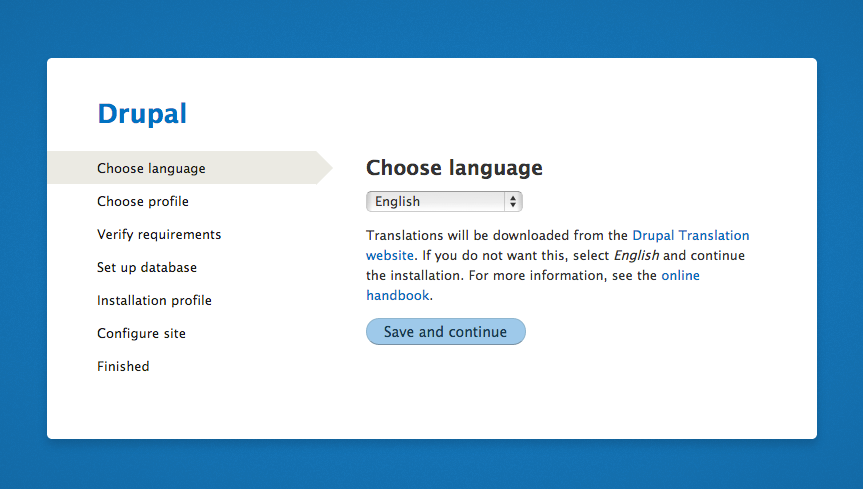Viewport: 863px width, 489px height.
Task: Click the word "website" in the translation link
Action: pos(389,256)
